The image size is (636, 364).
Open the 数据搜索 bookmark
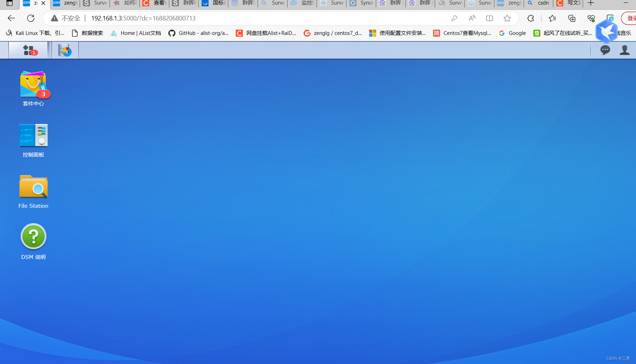tap(87, 33)
